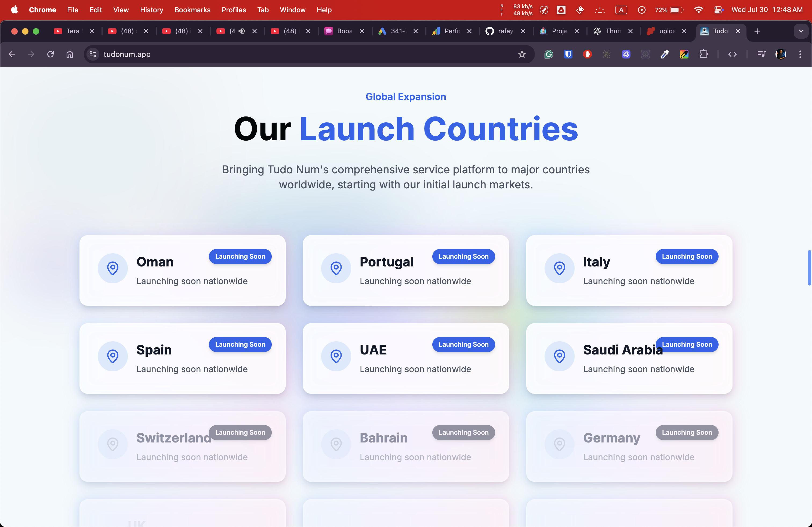
Task: Click Oman's Launching Soon badge
Action: click(240, 256)
